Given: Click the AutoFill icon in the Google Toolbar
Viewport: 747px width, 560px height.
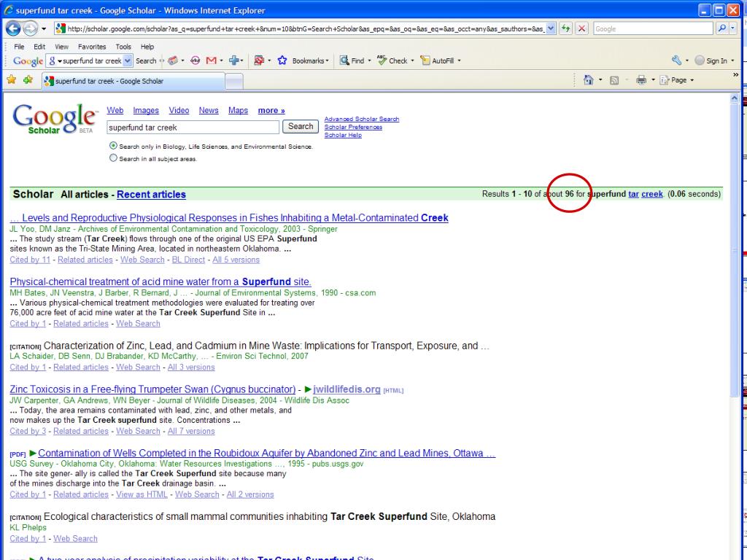Looking at the screenshot, I should pyautogui.click(x=425, y=61).
